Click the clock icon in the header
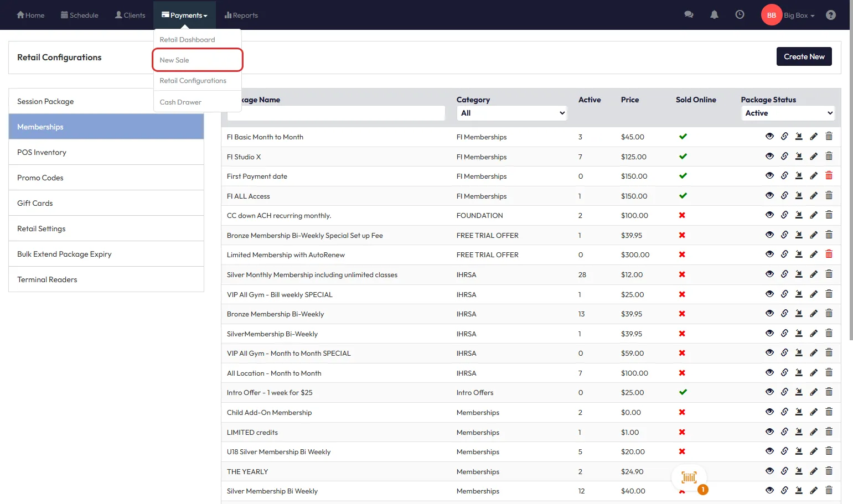The height and width of the screenshot is (504, 853). [740, 15]
